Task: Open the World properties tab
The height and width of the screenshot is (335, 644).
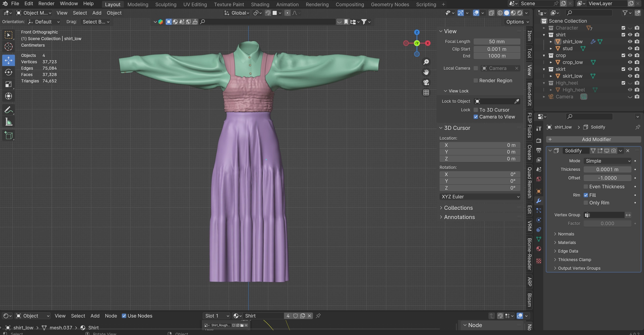Action: click(x=539, y=179)
